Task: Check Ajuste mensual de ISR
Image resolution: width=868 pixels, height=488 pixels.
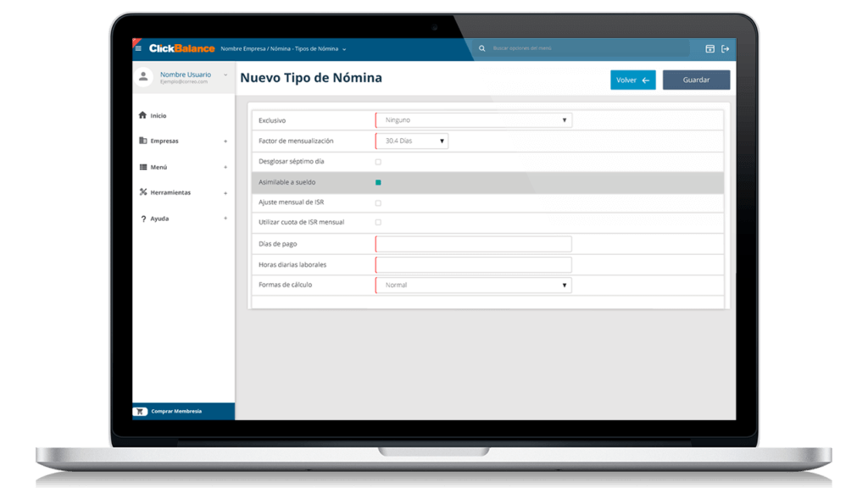Action: (378, 203)
